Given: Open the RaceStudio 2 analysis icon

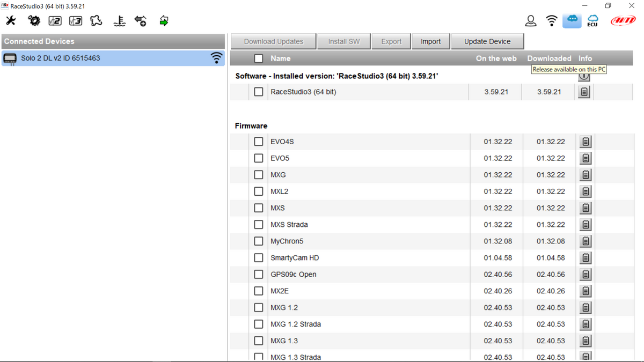Looking at the screenshot, I should pos(55,20).
